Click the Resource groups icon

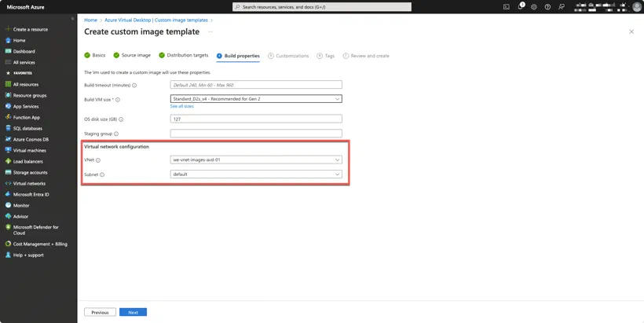point(8,95)
